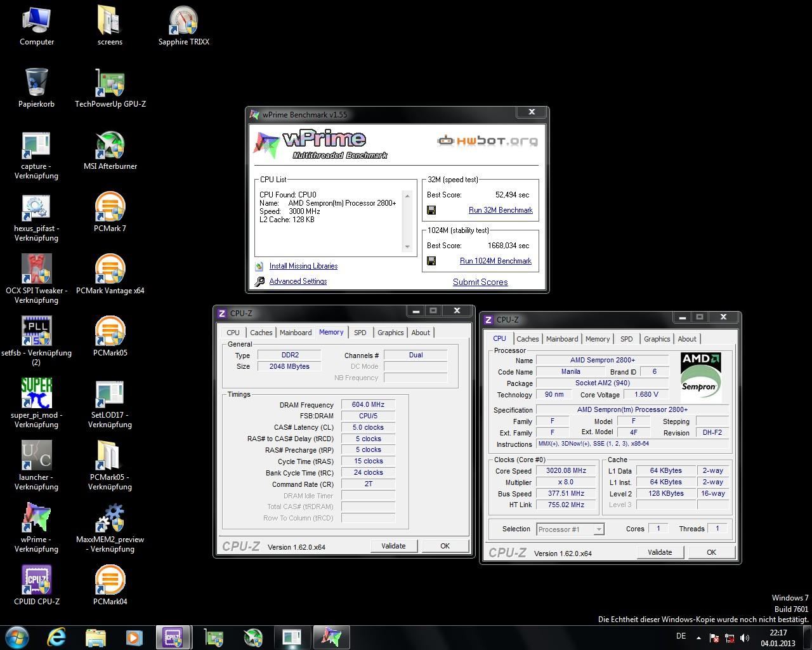
Task: Click the hwbot.org logo in wPrime
Action: (x=487, y=140)
